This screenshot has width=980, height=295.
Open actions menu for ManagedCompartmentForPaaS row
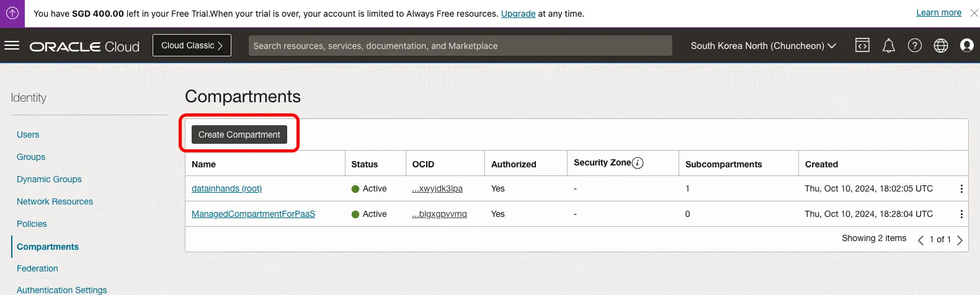pos(961,214)
